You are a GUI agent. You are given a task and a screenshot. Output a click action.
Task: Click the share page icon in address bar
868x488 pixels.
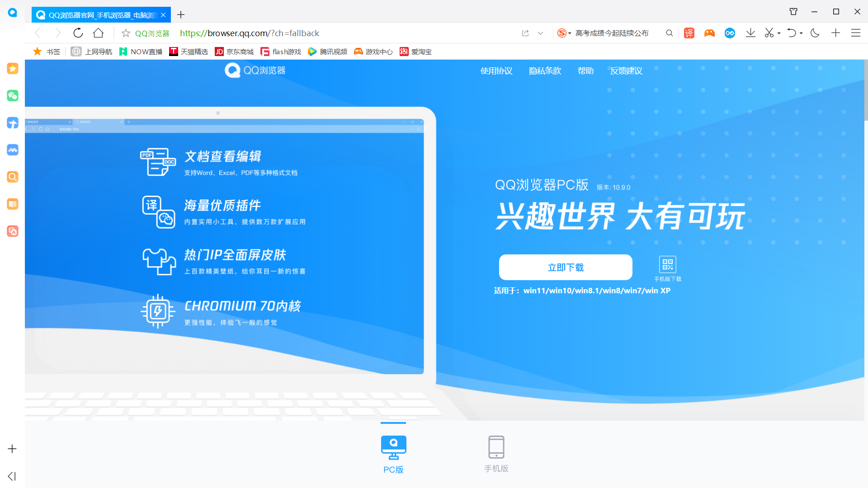pos(525,33)
